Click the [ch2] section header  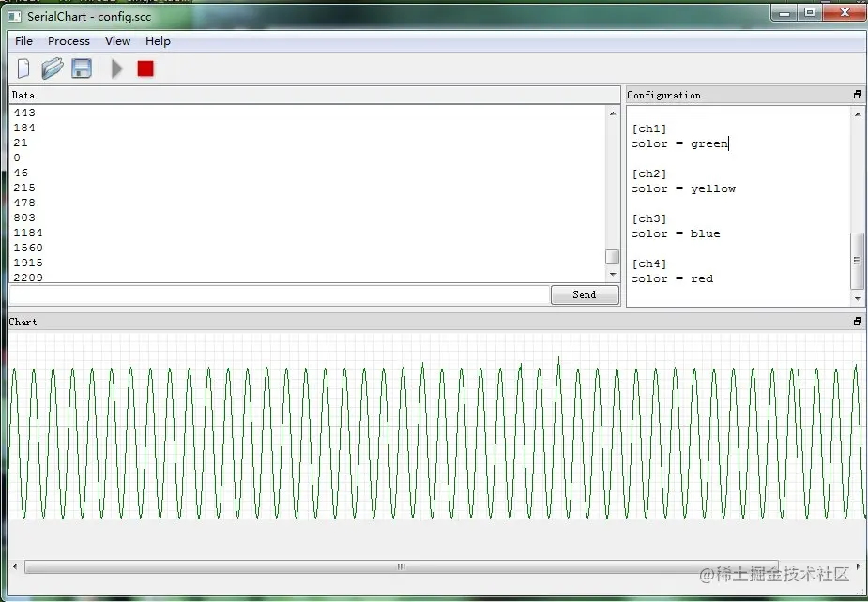[648, 173]
